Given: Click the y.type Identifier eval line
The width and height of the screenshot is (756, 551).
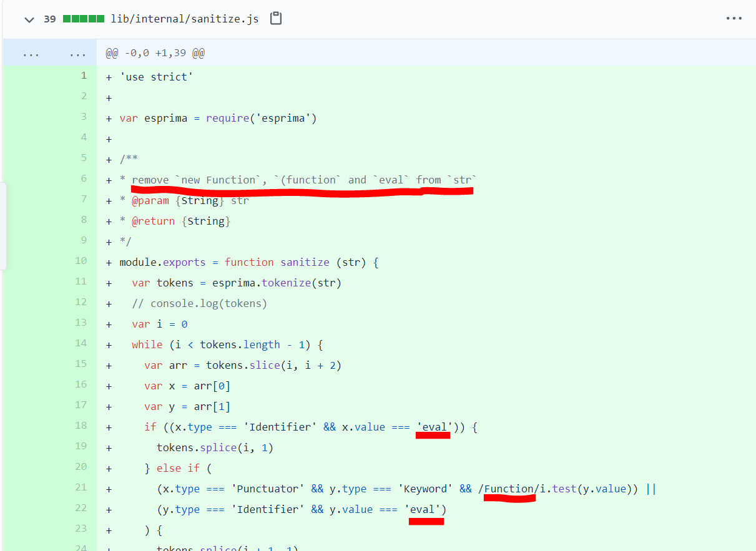Looking at the screenshot, I should (x=302, y=509).
